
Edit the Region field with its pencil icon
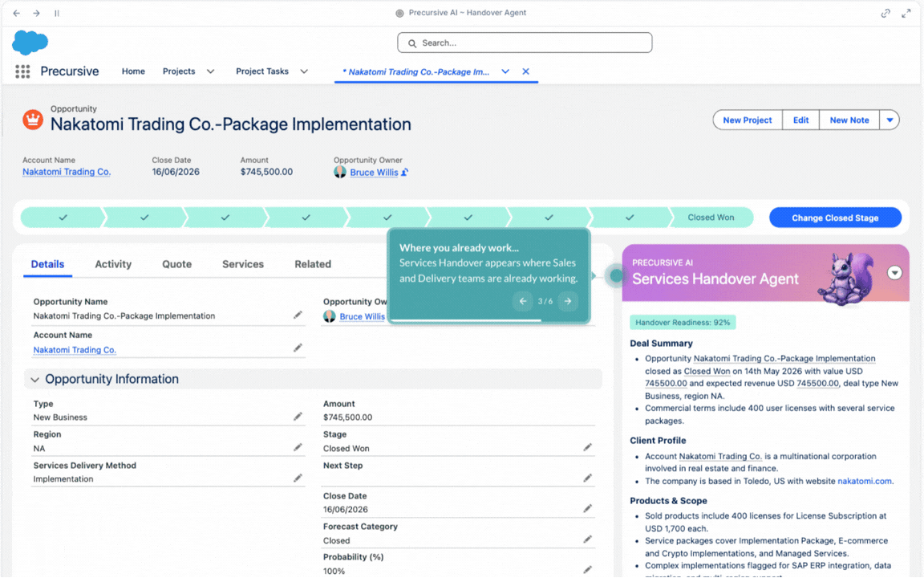click(x=298, y=448)
